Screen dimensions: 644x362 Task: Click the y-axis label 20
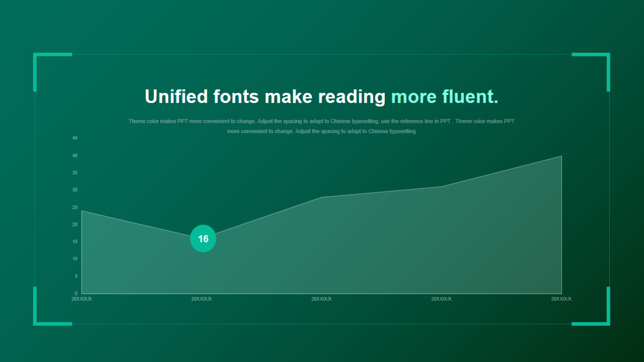click(75, 224)
